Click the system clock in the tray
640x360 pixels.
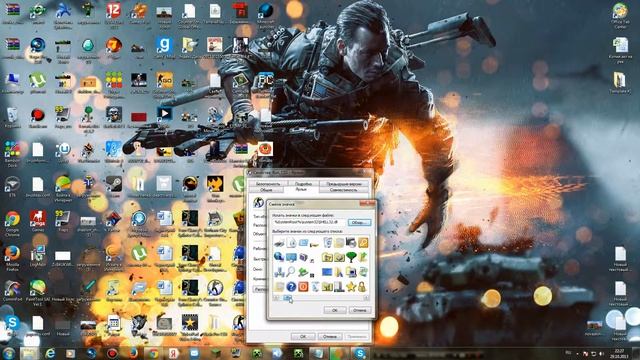(x=619, y=353)
